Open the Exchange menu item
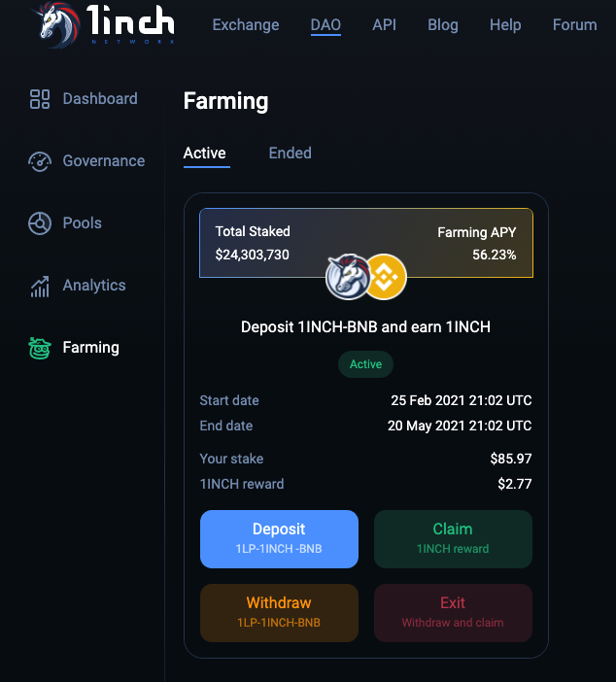 click(246, 25)
